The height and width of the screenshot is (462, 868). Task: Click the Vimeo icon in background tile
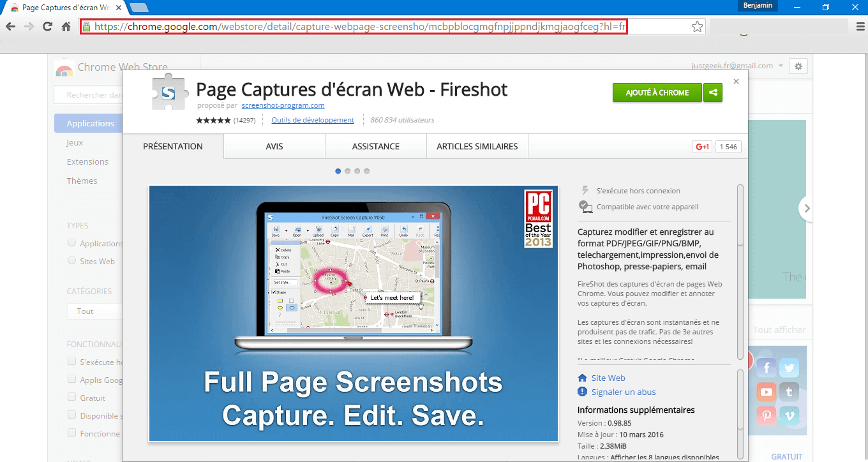point(790,416)
